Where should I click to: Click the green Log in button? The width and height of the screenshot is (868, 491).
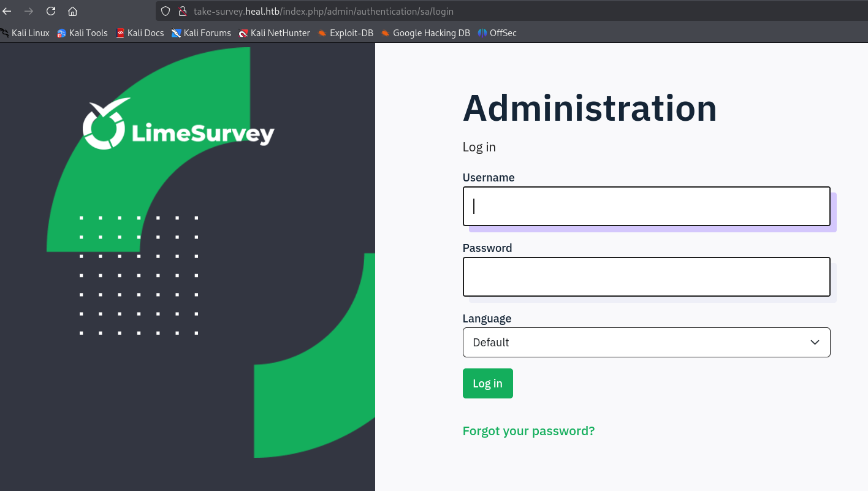point(487,383)
